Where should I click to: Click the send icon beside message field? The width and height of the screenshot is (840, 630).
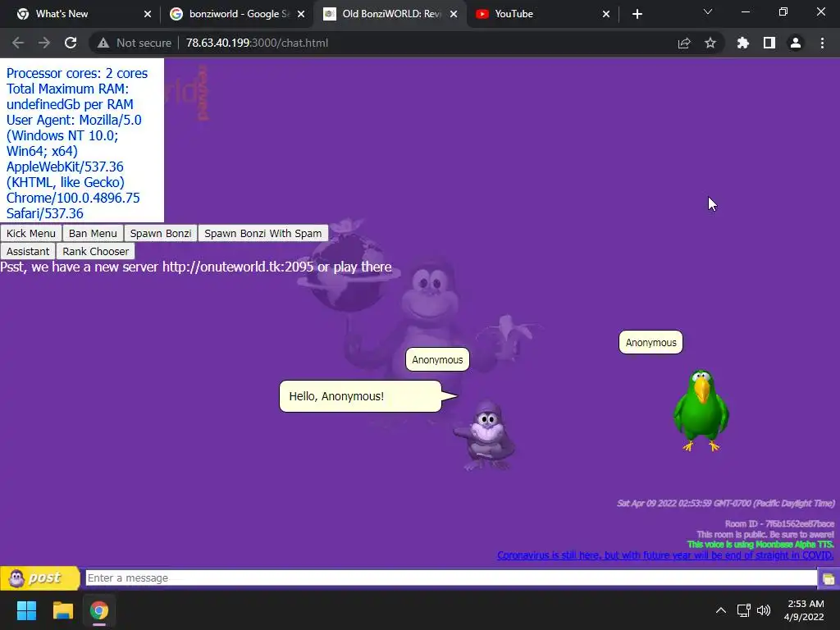click(x=829, y=578)
